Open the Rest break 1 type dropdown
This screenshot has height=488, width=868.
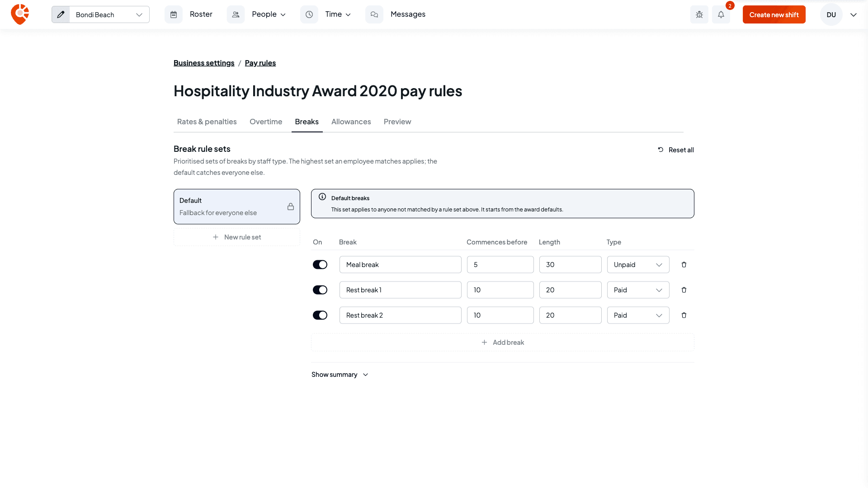point(638,290)
